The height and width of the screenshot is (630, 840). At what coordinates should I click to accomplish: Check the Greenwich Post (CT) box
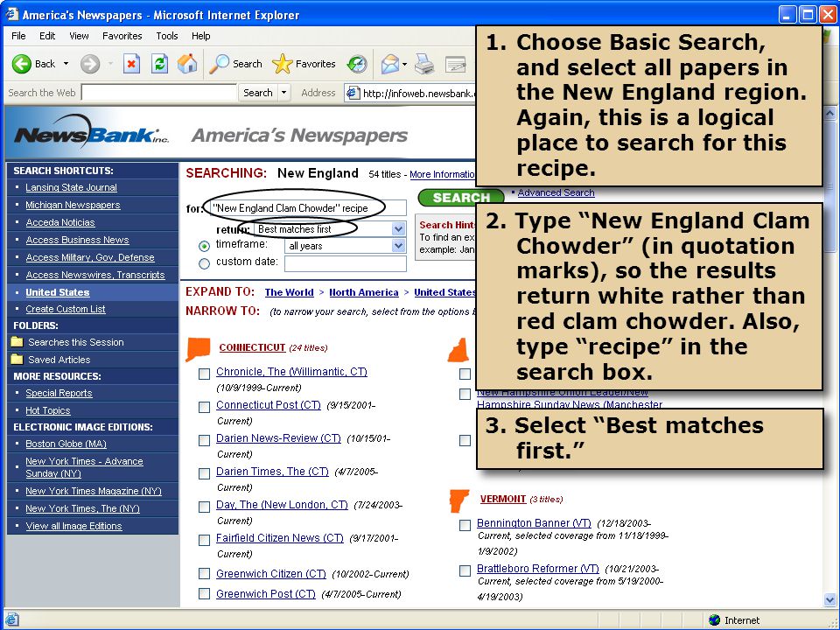click(204, 593)
